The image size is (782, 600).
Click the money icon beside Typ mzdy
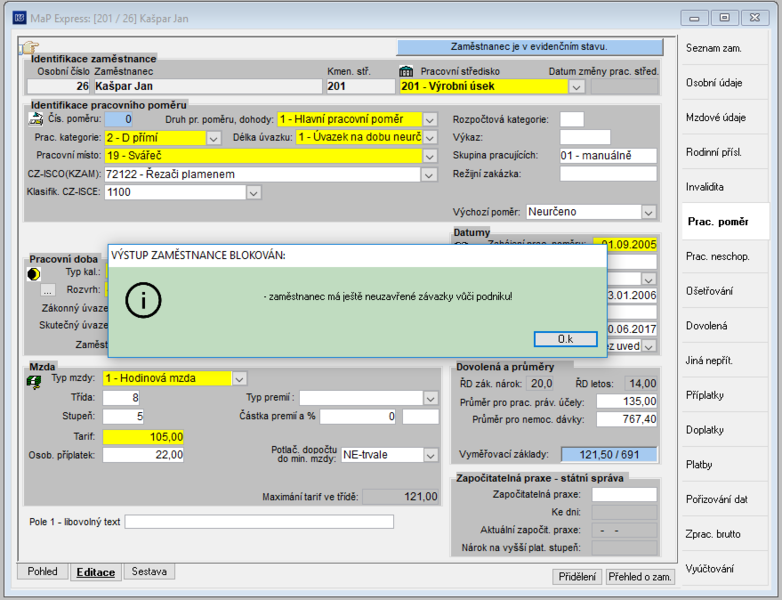tap(34, 382)
